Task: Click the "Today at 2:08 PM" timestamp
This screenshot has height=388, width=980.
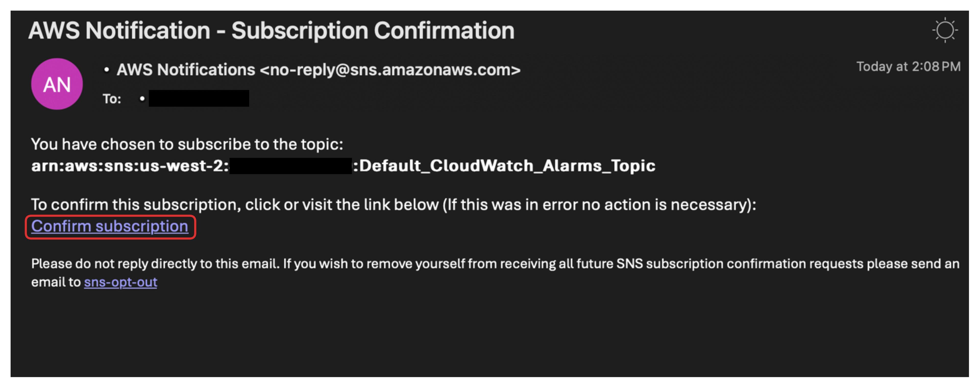Action: coord(908,67)
